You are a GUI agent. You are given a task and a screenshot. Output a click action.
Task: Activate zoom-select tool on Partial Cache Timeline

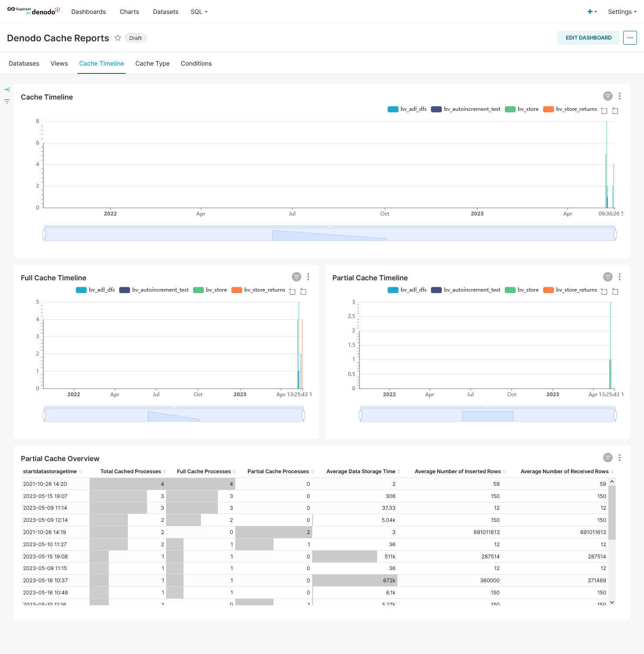(x=604, y=291)
